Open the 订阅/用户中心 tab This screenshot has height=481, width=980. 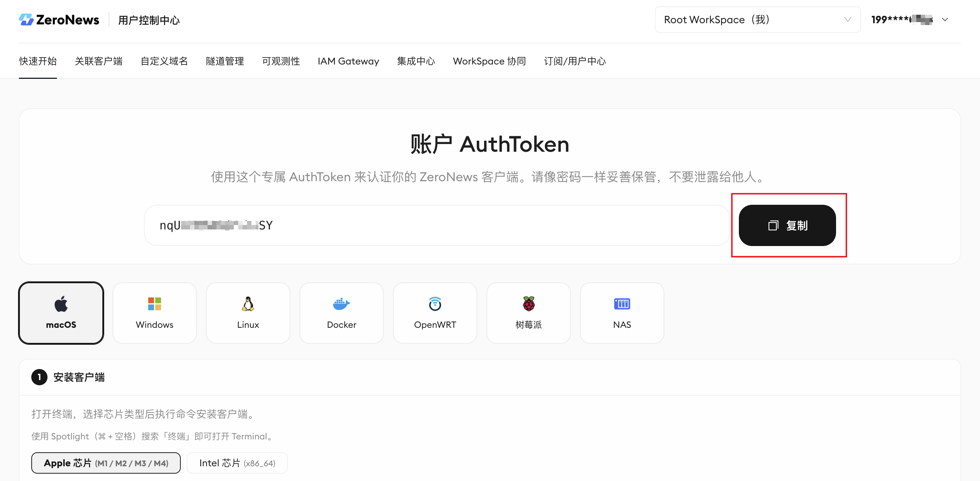574,61
